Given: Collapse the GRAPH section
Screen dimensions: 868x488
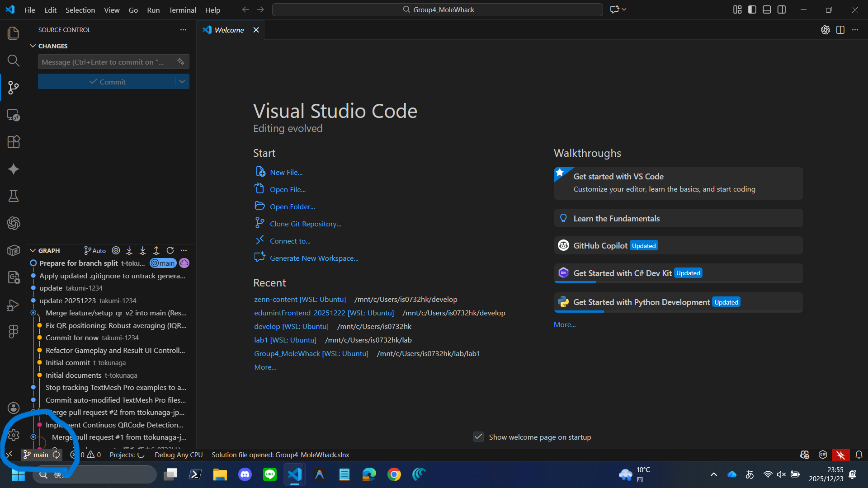Looking at the screenshot, I should pos(33,251).
